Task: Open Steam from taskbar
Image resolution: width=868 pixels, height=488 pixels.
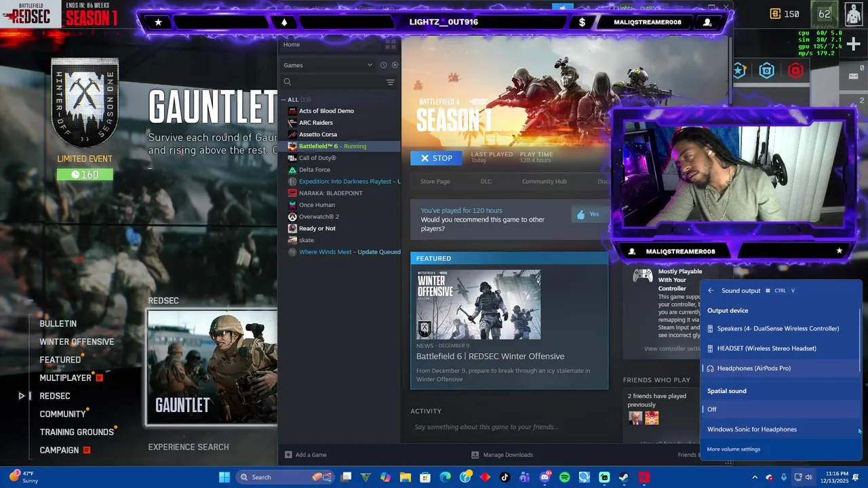Action: (x=624, y=477)
